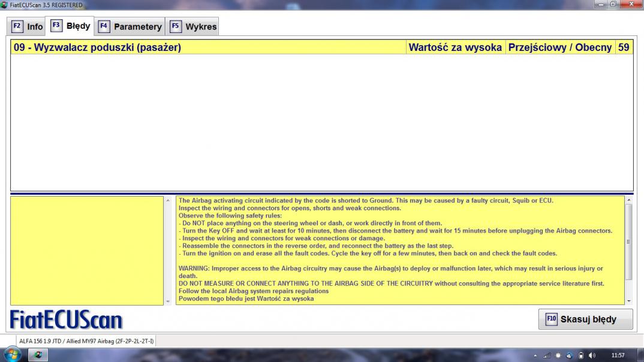The image size is (644, 362).
Task: Click the volume speaker tray icon
Action: pyautogui.click(x=591, y=355)
